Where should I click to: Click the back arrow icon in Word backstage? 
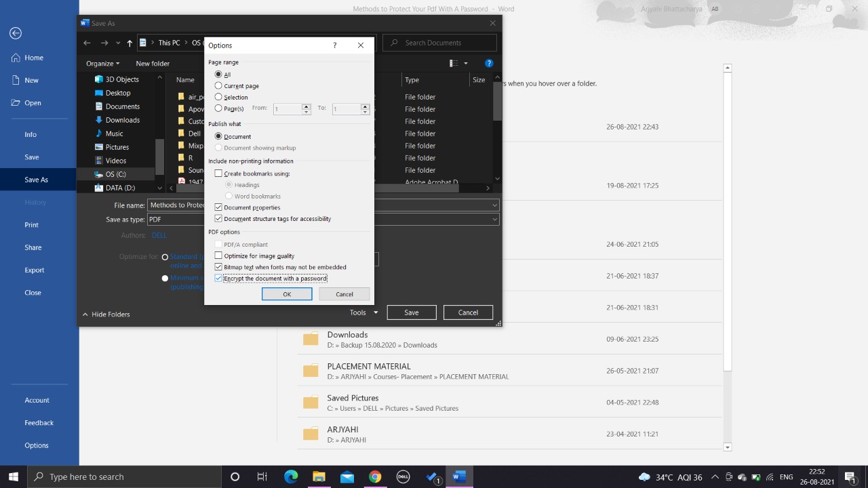click(16, 33)
